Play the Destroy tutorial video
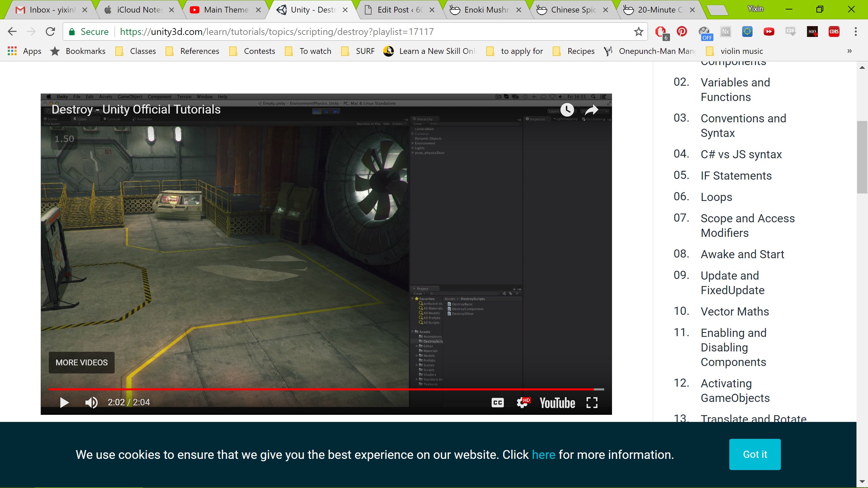 click(64, 402)
